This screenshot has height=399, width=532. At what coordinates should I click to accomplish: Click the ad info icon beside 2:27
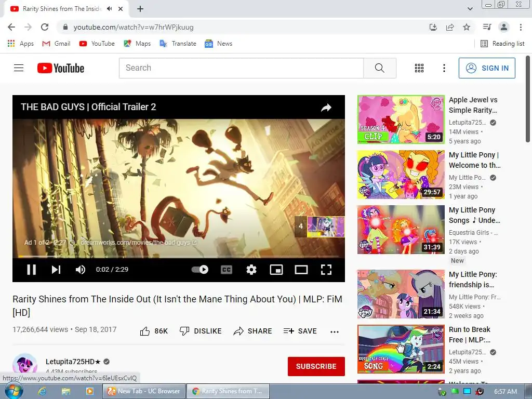coord(72,243)
